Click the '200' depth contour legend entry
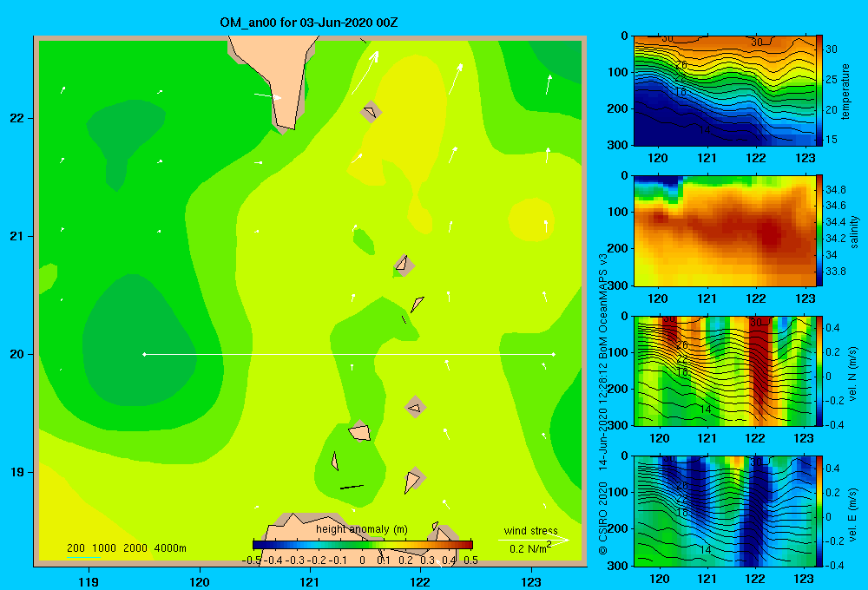The image size is (868, 590). (x=76, y=548)
